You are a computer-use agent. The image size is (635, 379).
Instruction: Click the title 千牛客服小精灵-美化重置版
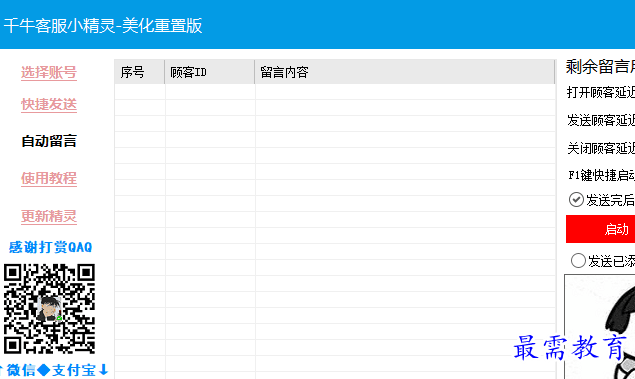[103, 26]
